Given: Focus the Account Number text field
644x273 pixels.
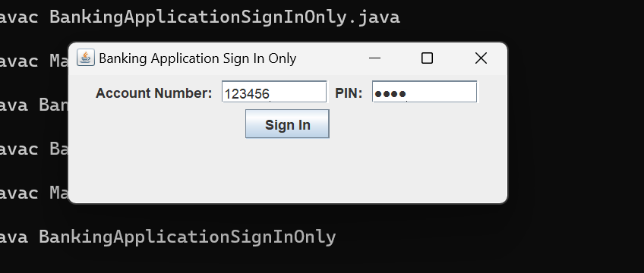Looking at the screenshot, I should (274, 92).
